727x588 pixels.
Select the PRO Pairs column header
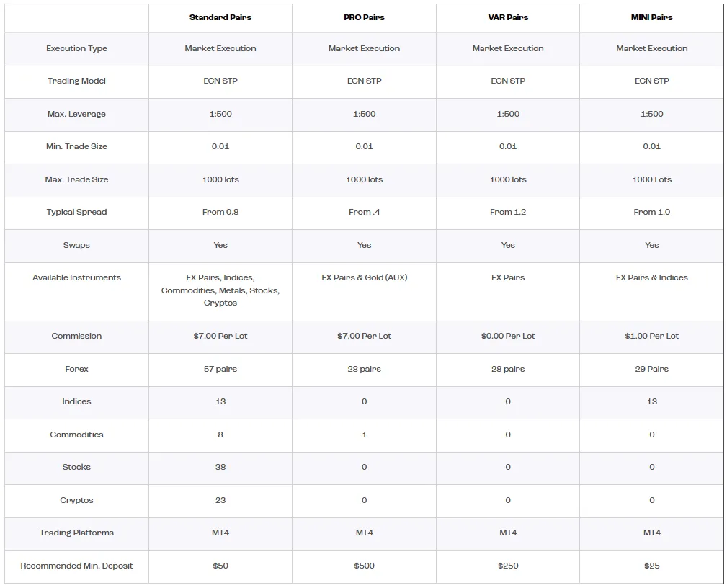coord(364,17)
